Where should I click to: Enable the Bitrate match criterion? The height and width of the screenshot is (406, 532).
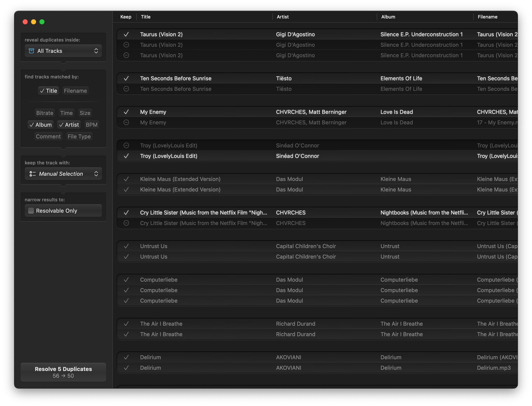[x=45, y=113]
